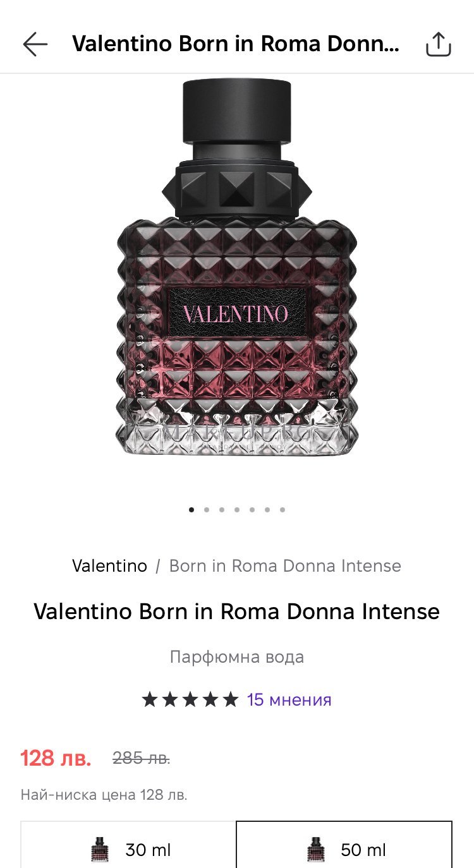Choose the 30 ml size label

point(148,850)
